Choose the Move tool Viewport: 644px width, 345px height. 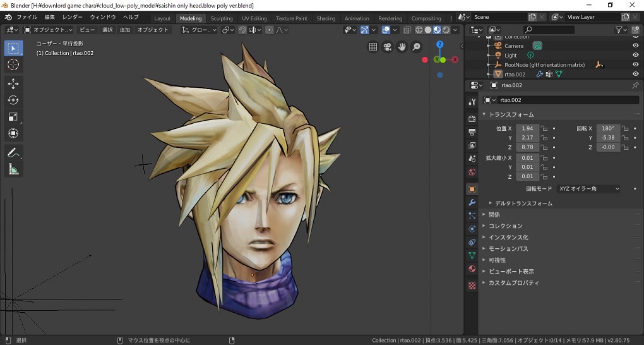point(13,84)
